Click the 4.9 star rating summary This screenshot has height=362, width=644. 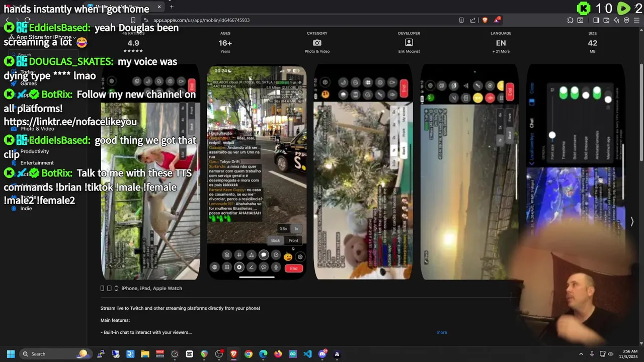tap(133, 42)
